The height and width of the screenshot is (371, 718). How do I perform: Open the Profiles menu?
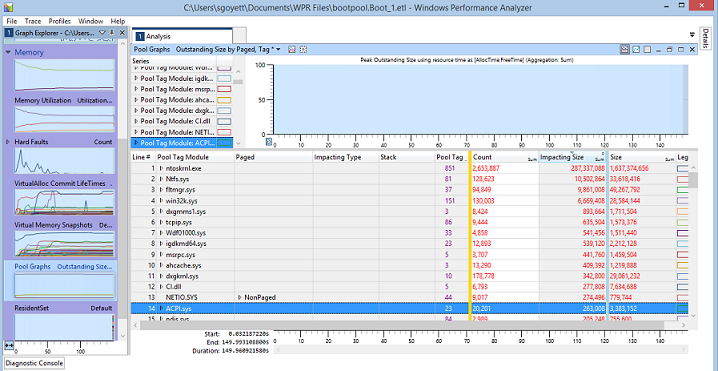tap(60, 21)
